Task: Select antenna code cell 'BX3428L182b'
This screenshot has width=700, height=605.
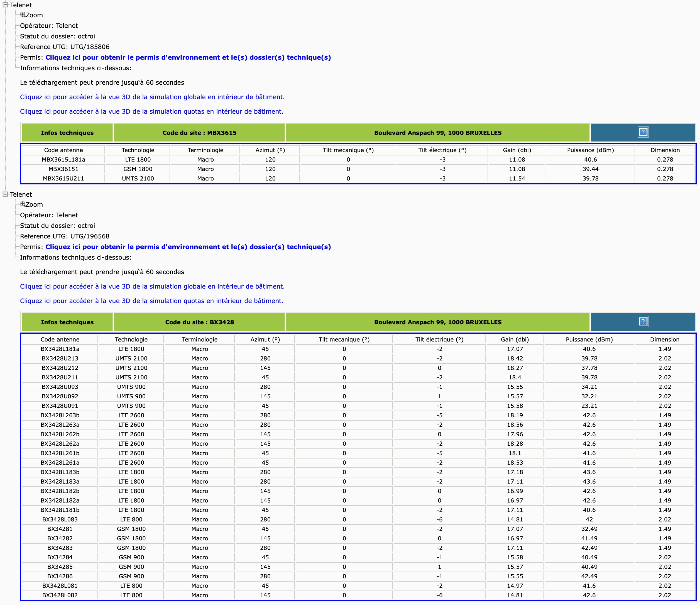Action: pos(60,491)
